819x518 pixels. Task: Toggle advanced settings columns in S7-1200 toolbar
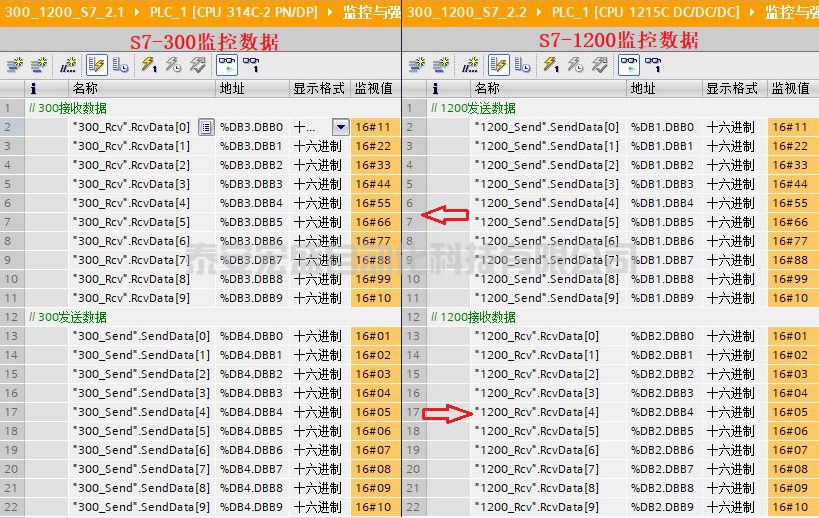coord(522,65)
